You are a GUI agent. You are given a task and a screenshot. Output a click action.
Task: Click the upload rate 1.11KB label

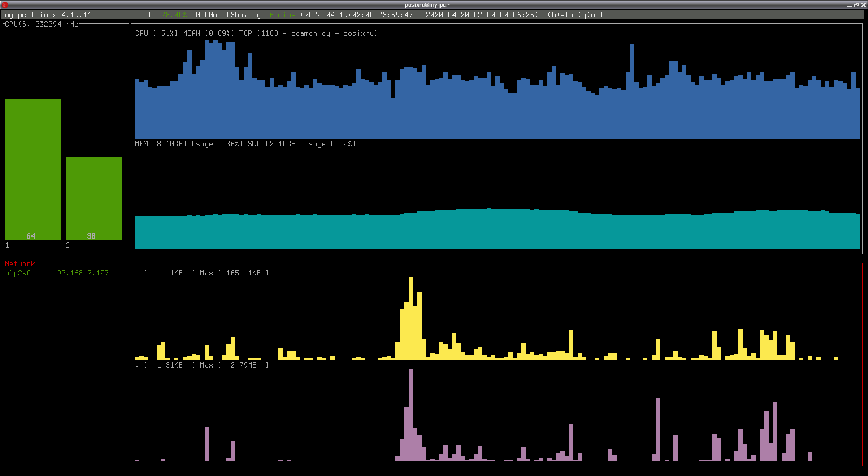pyautogui.click(x=165, y=273)
